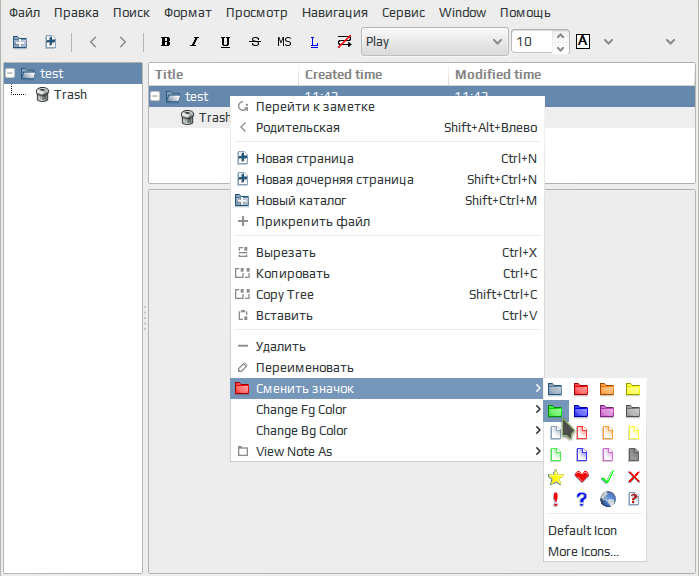
Task: Pick the green checkmark icon
Action: pos(607,477)
